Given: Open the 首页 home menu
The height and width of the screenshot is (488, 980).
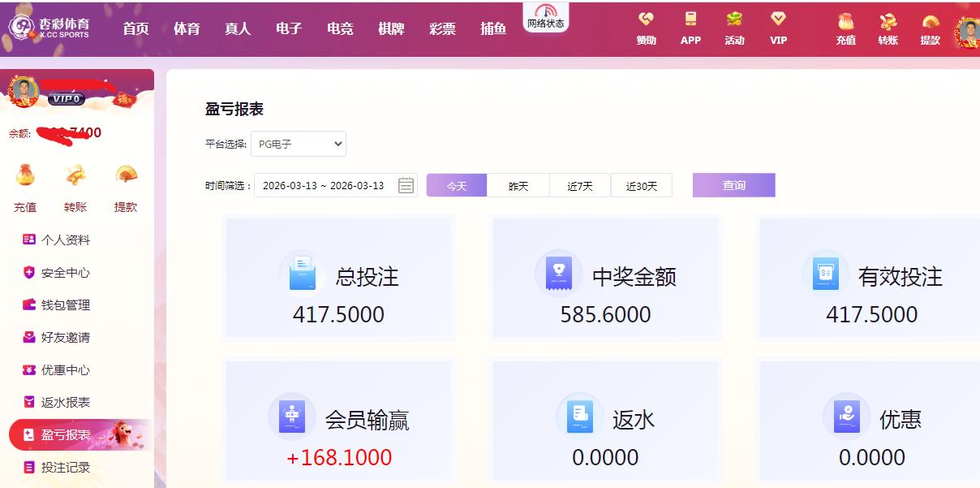Looking at the screenshot, I should [136, 28].
